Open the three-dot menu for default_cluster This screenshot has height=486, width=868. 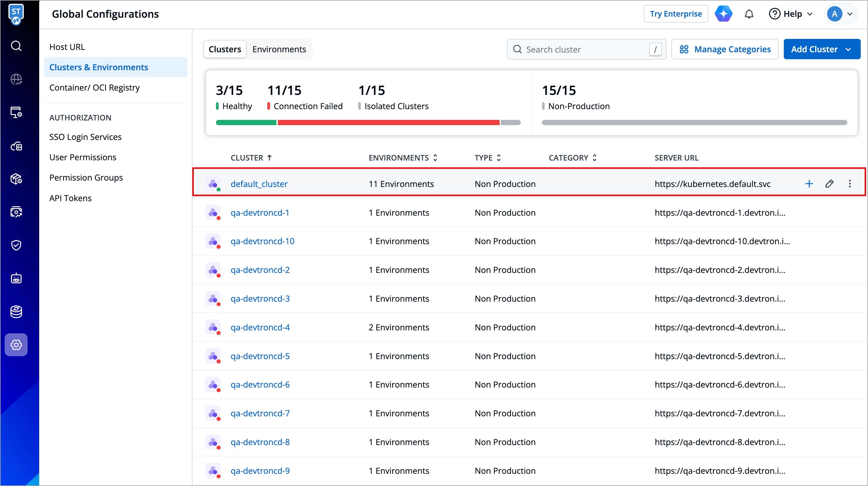tap(849, 184)
